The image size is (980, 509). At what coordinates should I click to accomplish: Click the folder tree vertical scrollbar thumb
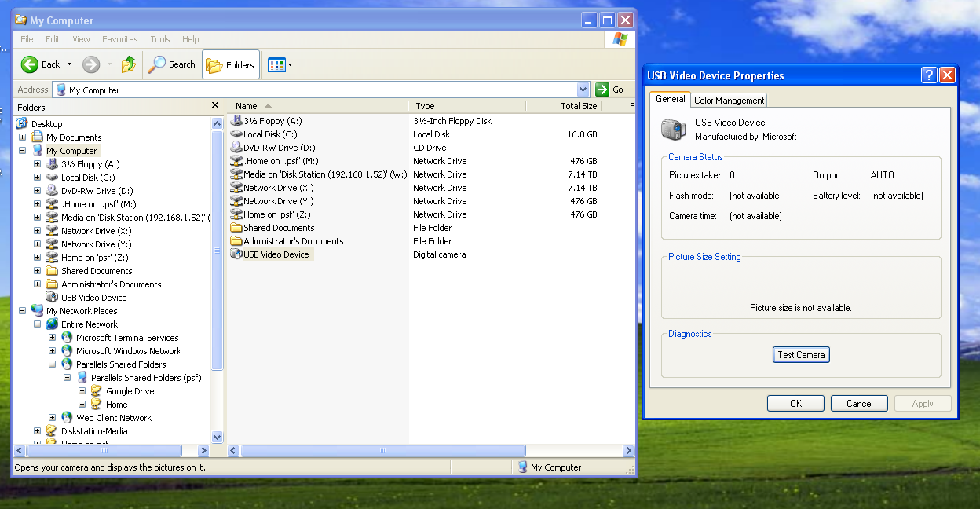click(218, 250)
